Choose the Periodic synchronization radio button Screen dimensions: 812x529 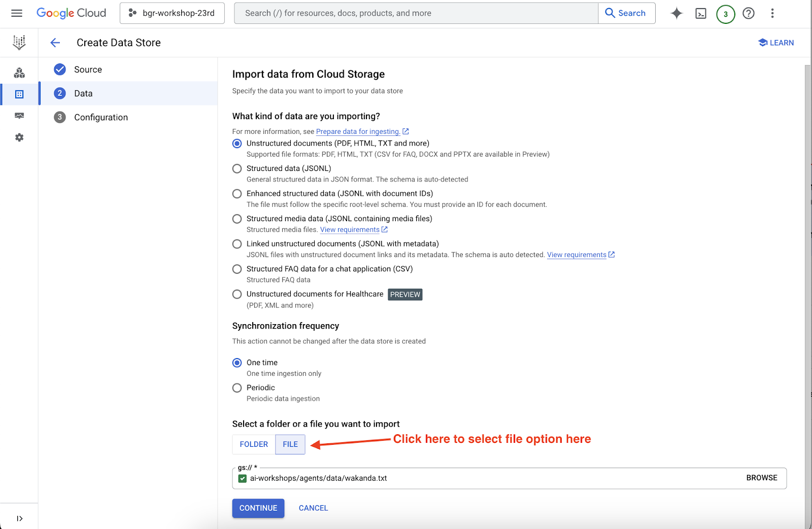click(237, 388)
